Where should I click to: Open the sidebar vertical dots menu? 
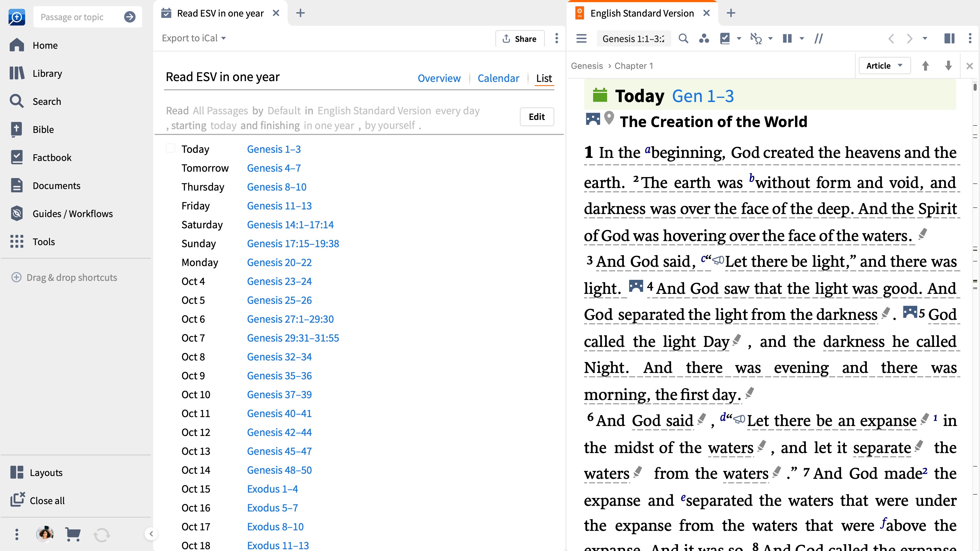[16, 534]
